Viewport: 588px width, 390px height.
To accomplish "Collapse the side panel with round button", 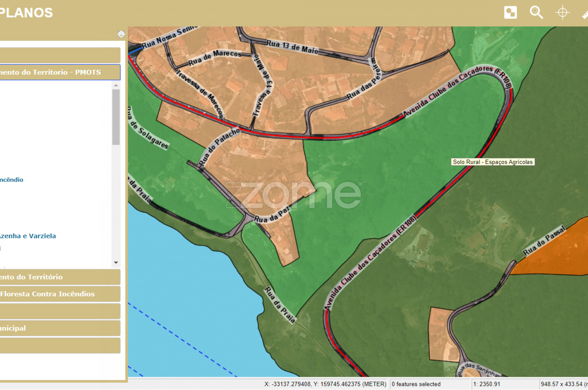I will pyautogui.click(x=121, y=35).
